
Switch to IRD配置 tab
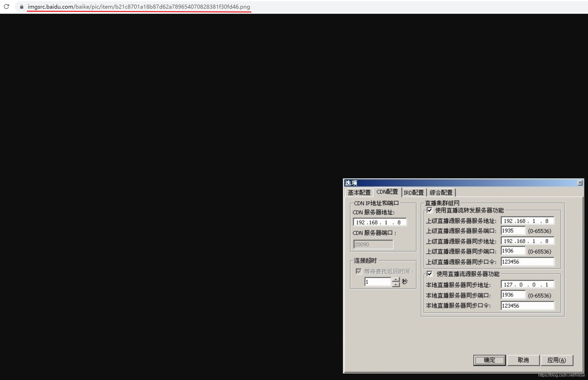point(413,192)
